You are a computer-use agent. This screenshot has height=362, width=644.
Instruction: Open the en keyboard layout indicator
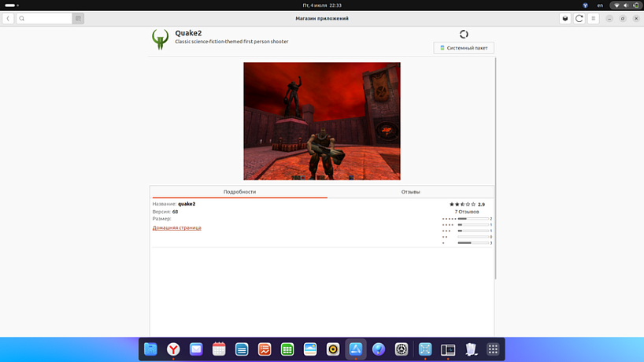coord(600,6)
